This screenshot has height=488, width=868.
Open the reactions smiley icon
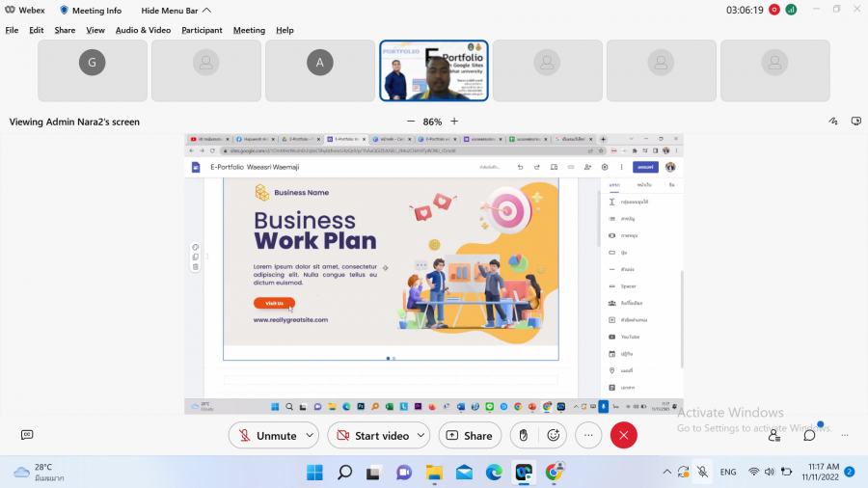click(x=554, y=436)
